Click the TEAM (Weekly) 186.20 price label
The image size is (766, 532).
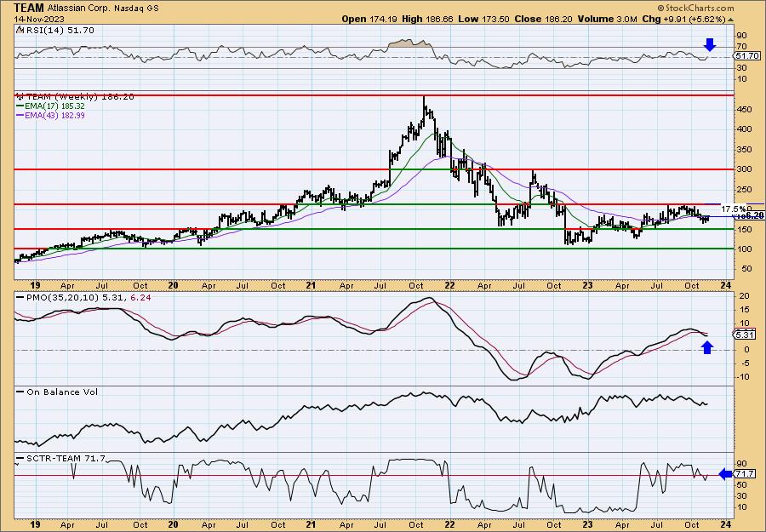[79, 97]
